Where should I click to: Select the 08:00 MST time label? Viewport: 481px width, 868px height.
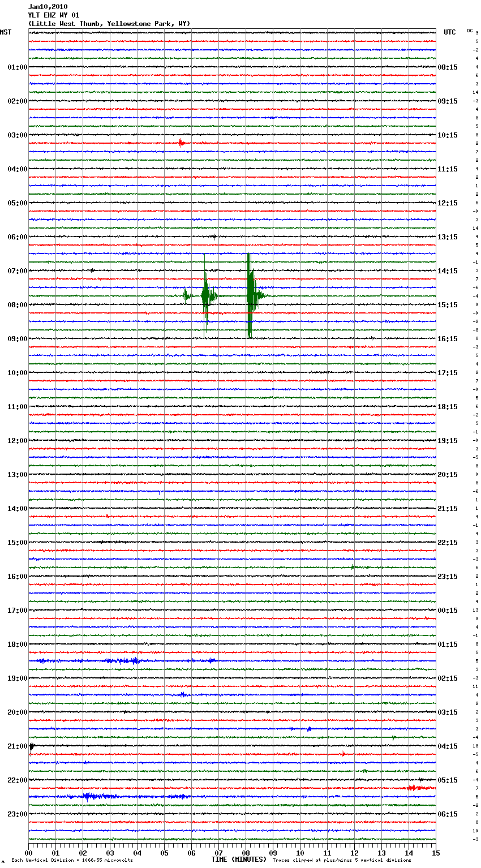tap(18, 305)
